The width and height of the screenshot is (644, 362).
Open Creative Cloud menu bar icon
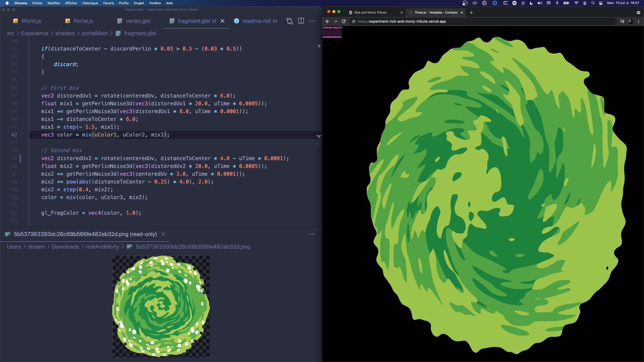[475, 3]
